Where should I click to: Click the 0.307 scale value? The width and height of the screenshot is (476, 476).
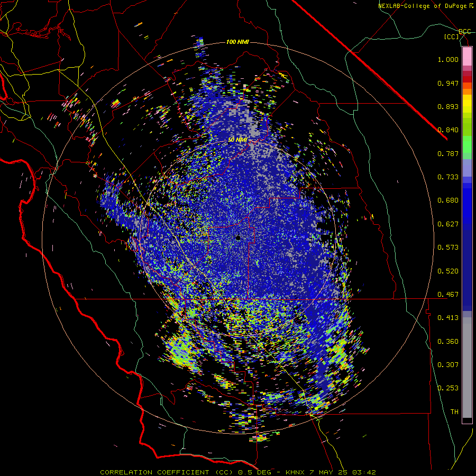click(448, 365)
